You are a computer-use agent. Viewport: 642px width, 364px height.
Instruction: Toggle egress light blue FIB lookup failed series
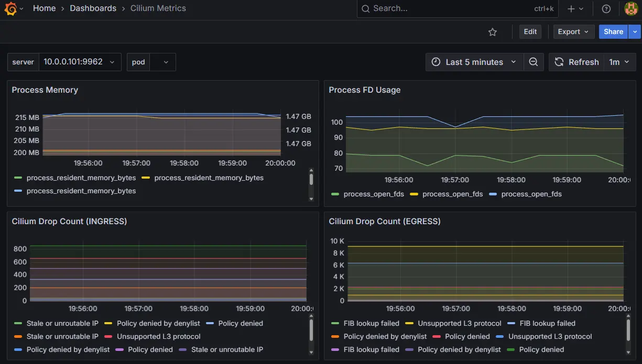[547, 324]
